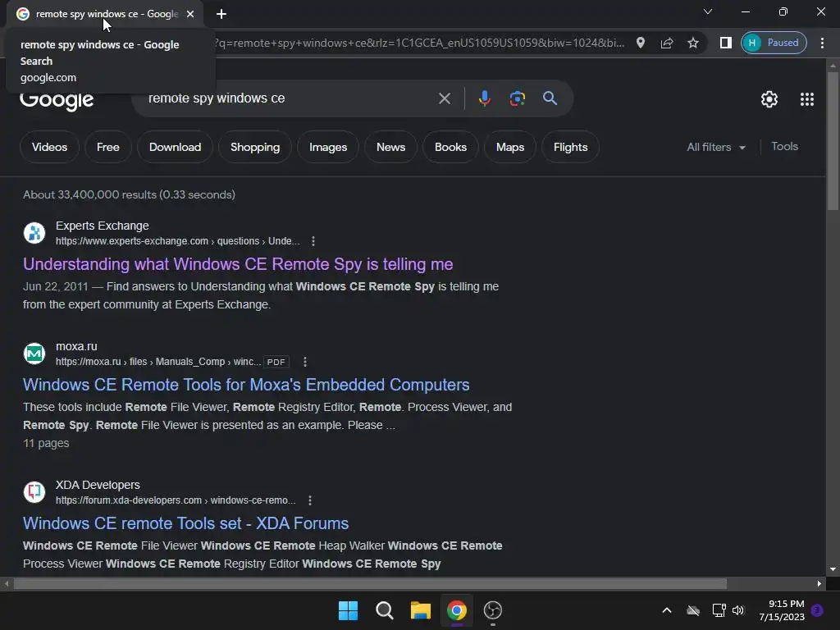Open the Google apps grid
The image size is (840, 630).
(807, 99)
